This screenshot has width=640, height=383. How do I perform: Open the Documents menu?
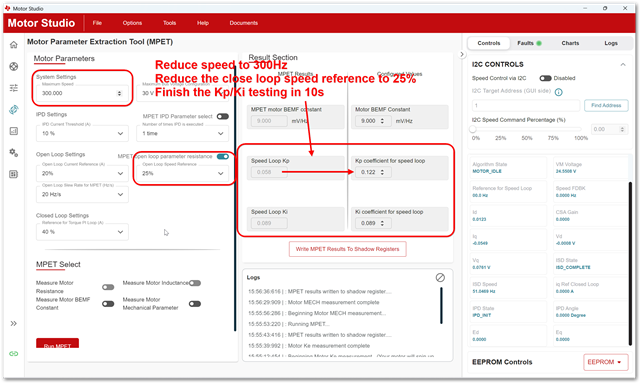point(244,23)
